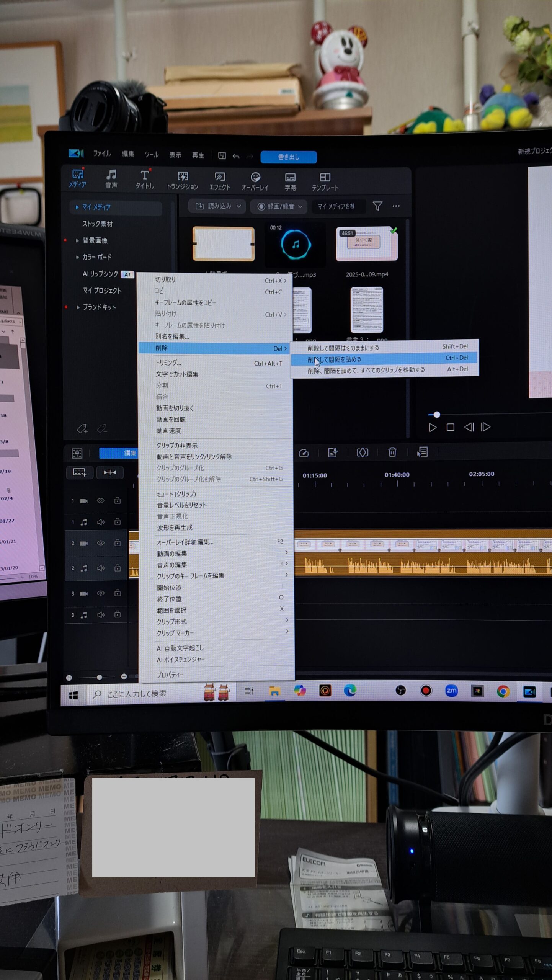
Task: Expand the 動画の編集 submenu arrow
Action: (286, 552)
